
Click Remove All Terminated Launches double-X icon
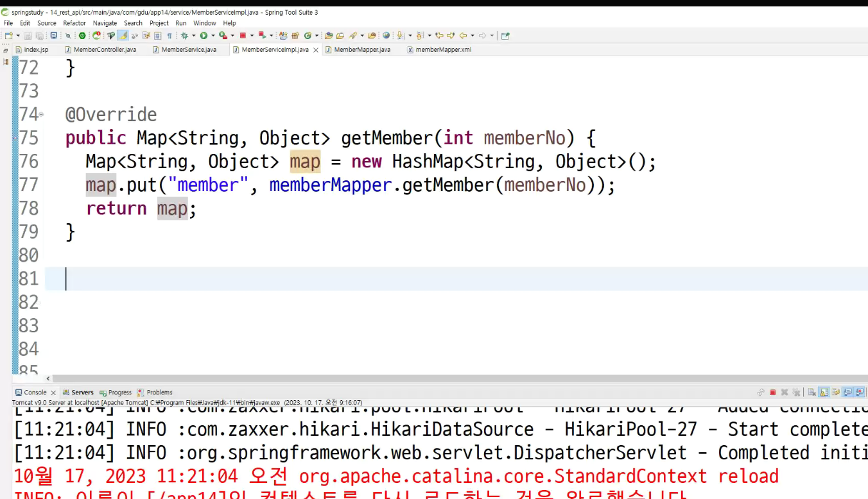796,393
